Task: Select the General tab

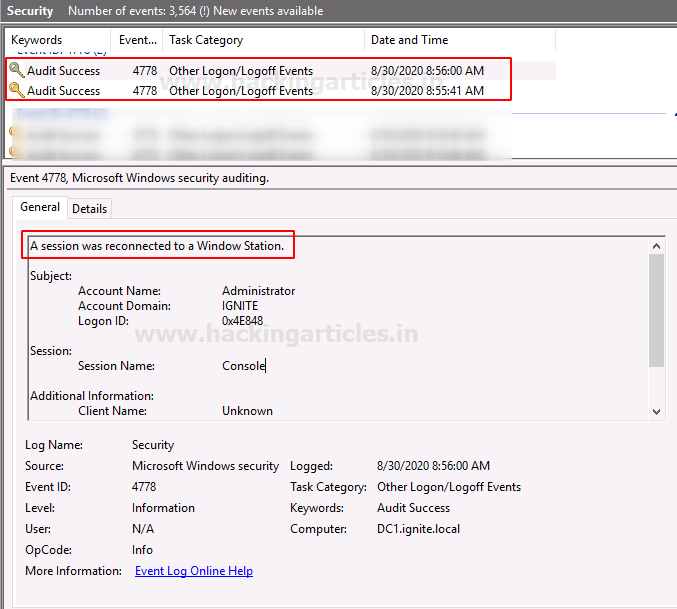Action: coord(40,207)
